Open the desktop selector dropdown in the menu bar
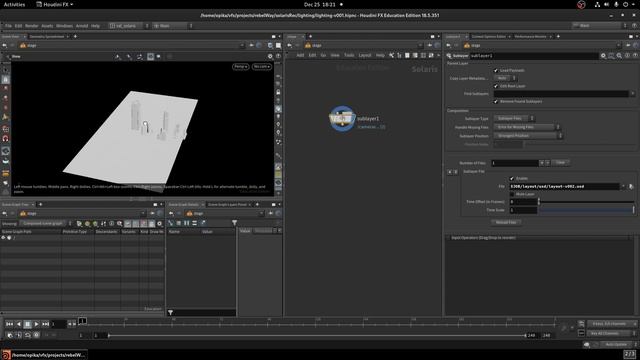Viewport: 640px width, 360px height. click(129, 26)
